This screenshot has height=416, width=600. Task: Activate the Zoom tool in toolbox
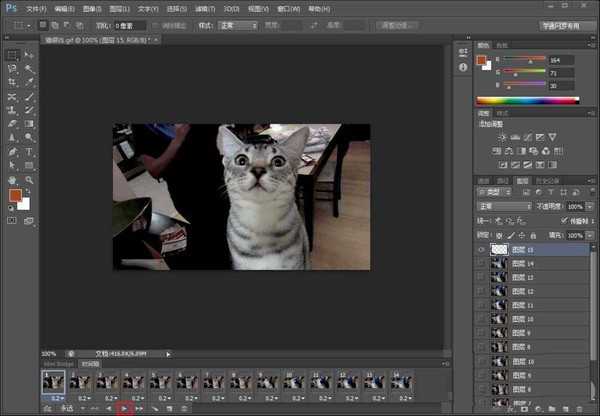(x=29, y=180)
